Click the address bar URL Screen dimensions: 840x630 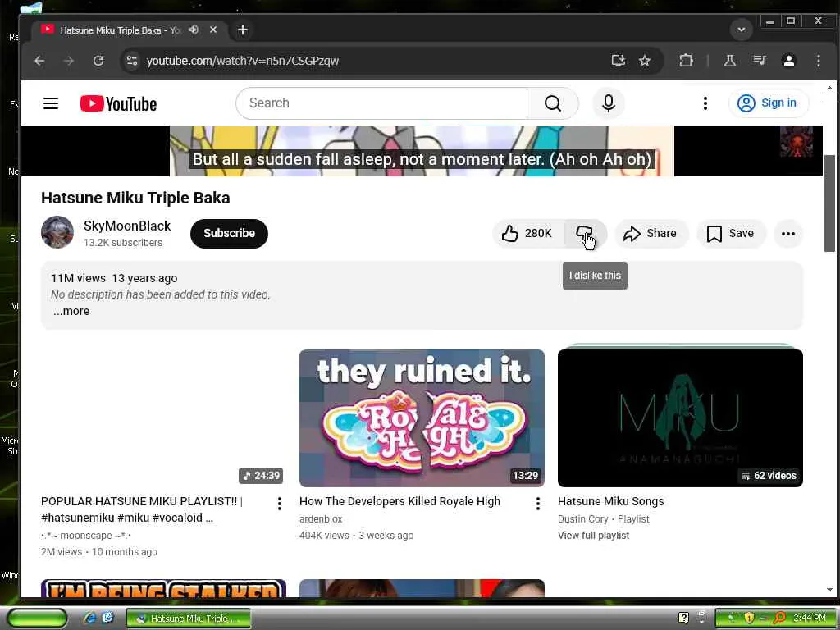[243, 61]
